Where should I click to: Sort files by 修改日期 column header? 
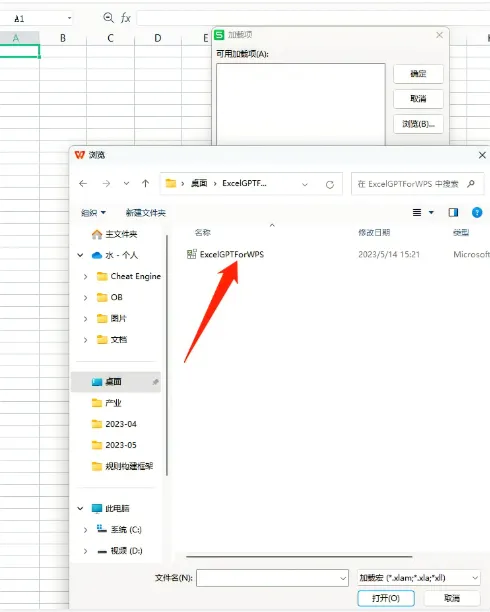click(374, 233)
